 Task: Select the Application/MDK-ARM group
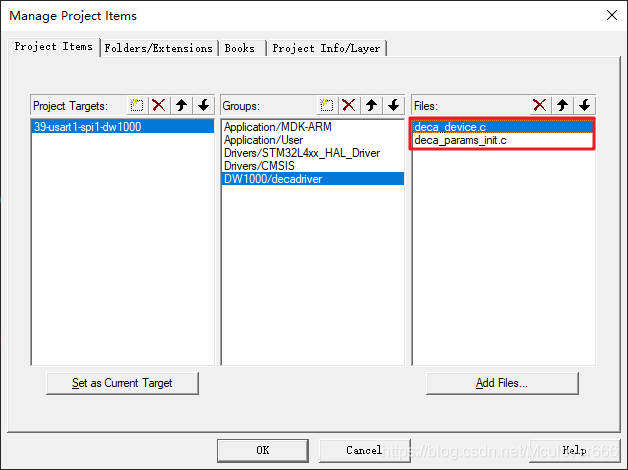[x=313, y=127]
